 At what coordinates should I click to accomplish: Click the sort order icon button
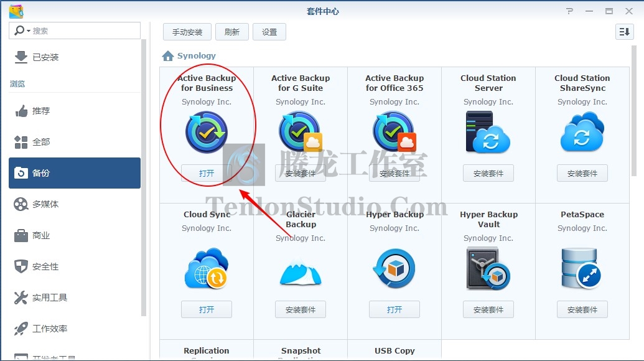point(624,32)
